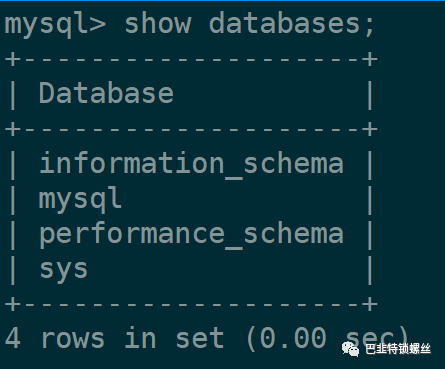The image size is (445, 369).
Task: Click '4 rows in set' result text
Action: (x=114, y=338)
